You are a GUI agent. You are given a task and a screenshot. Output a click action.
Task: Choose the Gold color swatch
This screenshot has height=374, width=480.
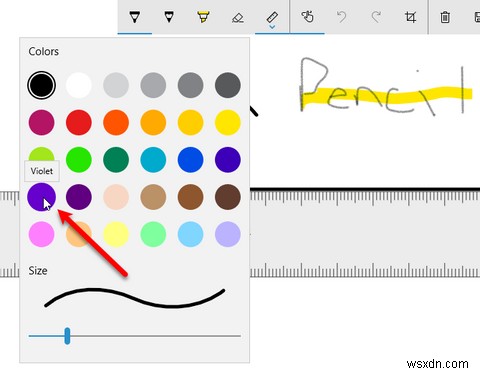191,123
